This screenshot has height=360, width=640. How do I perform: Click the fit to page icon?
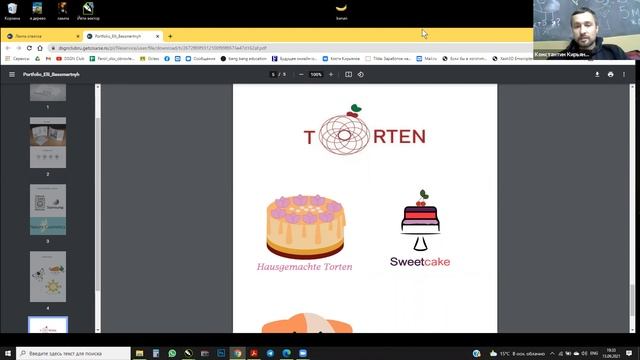(348, 75)
